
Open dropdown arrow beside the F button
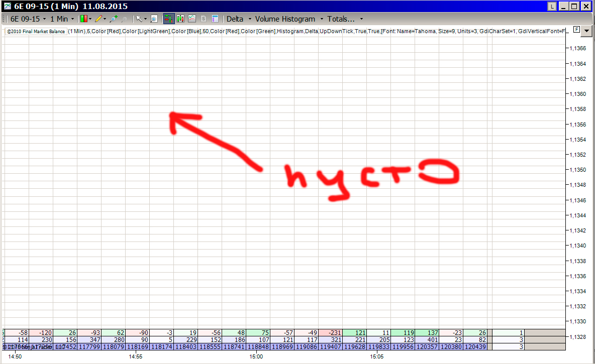pos(587,31)
